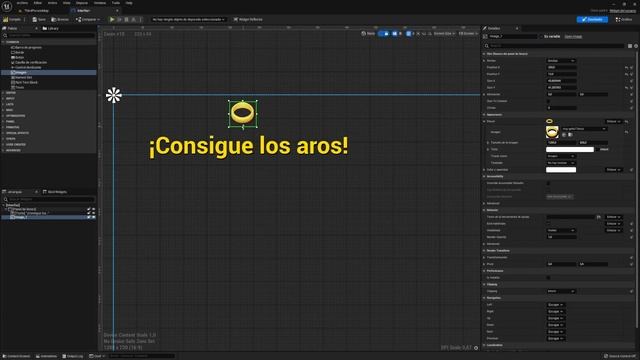This screenshot has width=640, height=360.
Task: Open the Widget Reflector tool
Action: click(248, 19)
